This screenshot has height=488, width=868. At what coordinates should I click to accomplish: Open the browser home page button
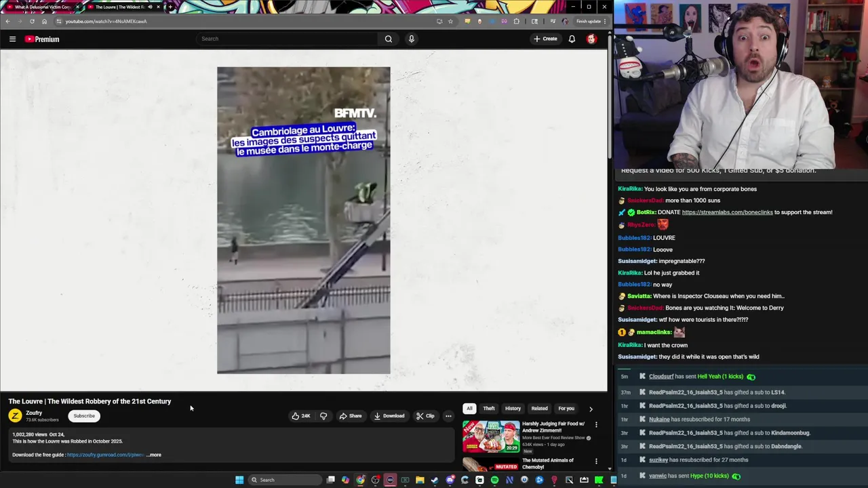[44, 21]
